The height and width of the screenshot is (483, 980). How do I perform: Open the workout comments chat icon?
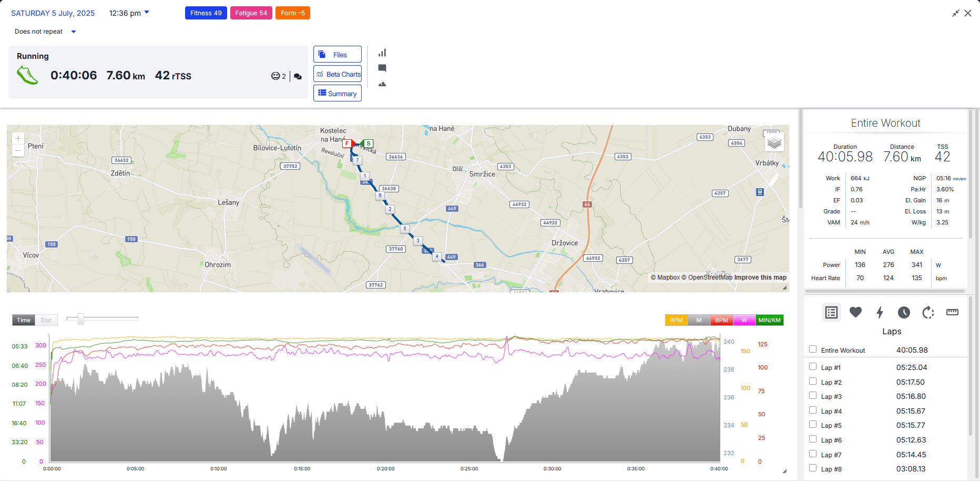coord(298,76)
